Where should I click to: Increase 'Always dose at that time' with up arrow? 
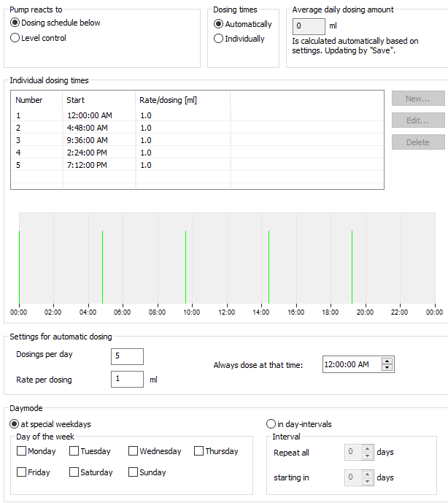pyautogui.click(x=387, y=361)
